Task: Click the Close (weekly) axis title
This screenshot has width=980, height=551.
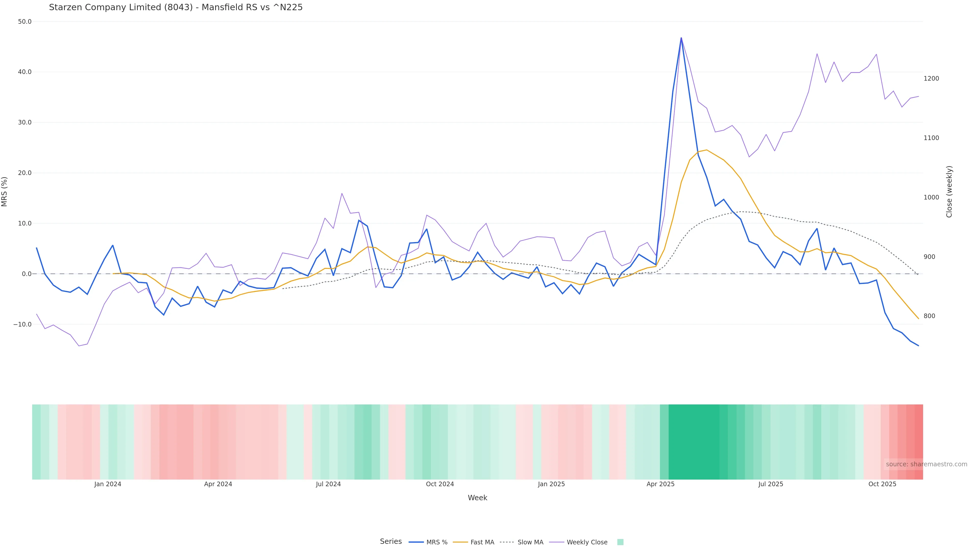Action: 949,192
